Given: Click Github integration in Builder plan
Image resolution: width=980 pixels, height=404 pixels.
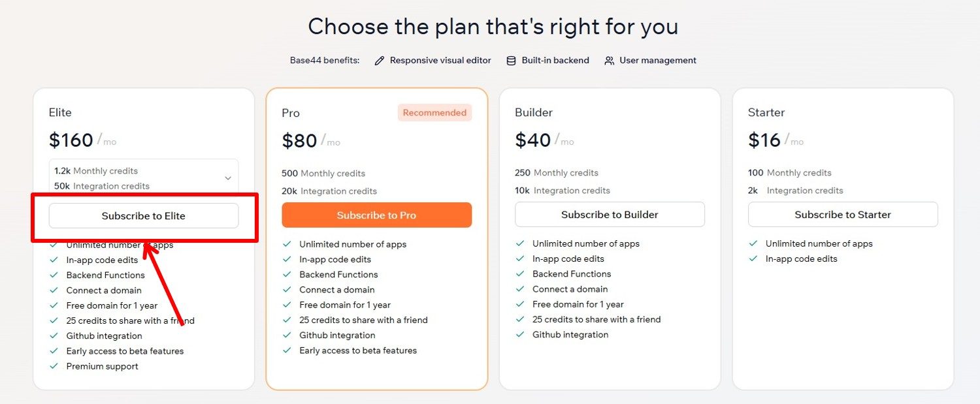Looking at the screenshot, I should pos(570,335).
